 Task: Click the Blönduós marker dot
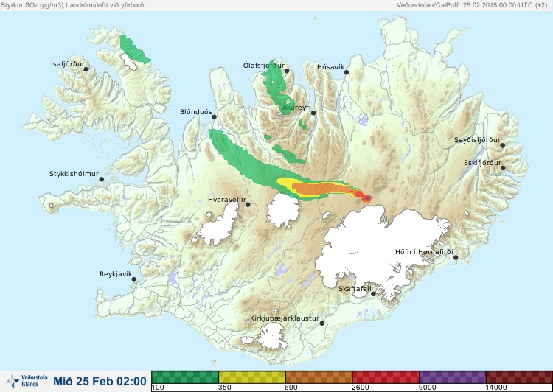tap(214, 116)
